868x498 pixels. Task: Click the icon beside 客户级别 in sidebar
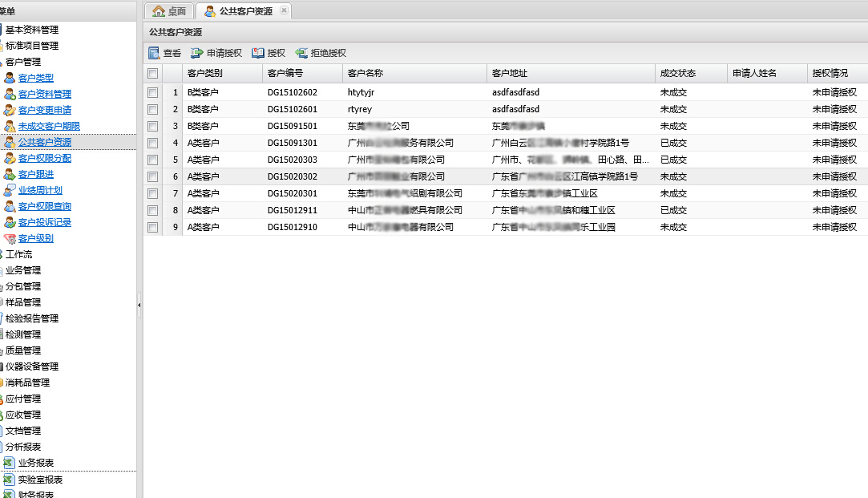click(x=10, y=238)
